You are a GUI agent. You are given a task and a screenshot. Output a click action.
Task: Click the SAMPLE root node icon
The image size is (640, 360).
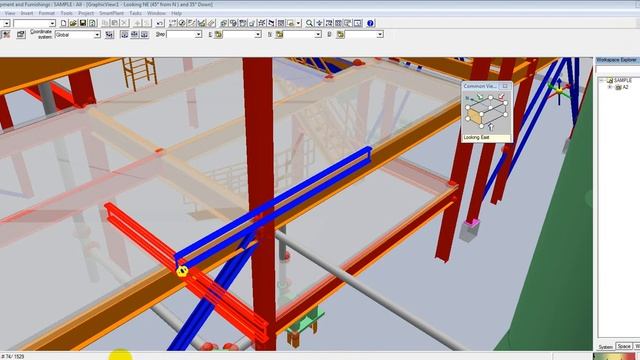[x=609, y=80]
